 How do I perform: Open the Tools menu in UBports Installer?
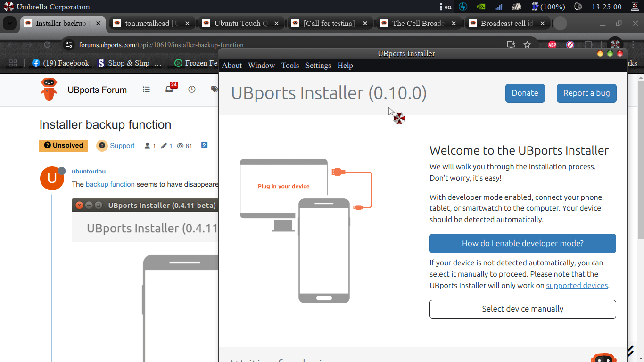290,66
